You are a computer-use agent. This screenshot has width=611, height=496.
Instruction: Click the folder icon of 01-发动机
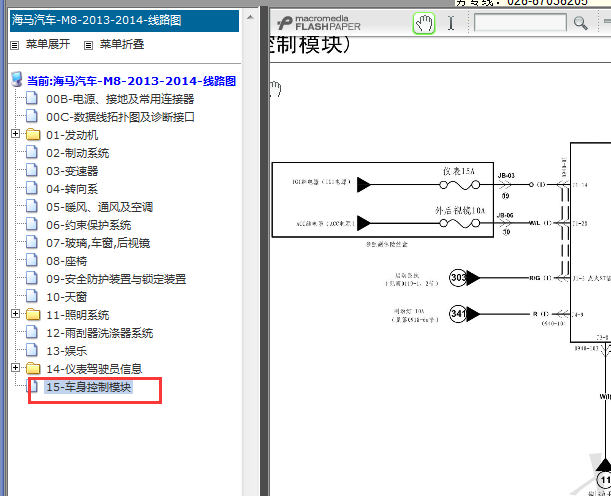click(x=33, y=135)
